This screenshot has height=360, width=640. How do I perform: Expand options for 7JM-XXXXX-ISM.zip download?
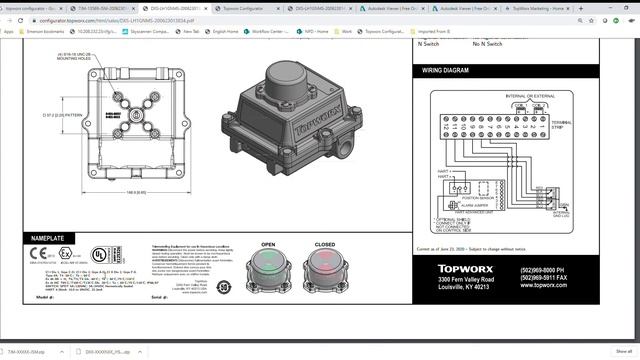(x=62, y=352)
